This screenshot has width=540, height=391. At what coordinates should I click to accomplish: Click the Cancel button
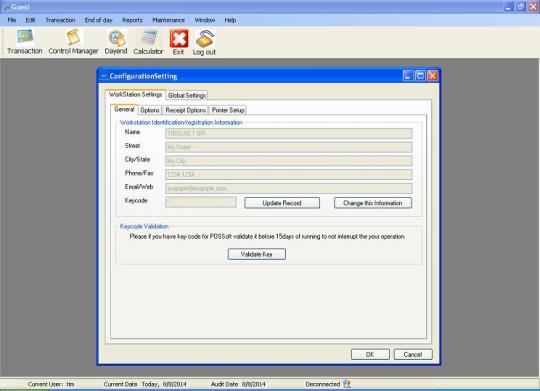point(413,354)
